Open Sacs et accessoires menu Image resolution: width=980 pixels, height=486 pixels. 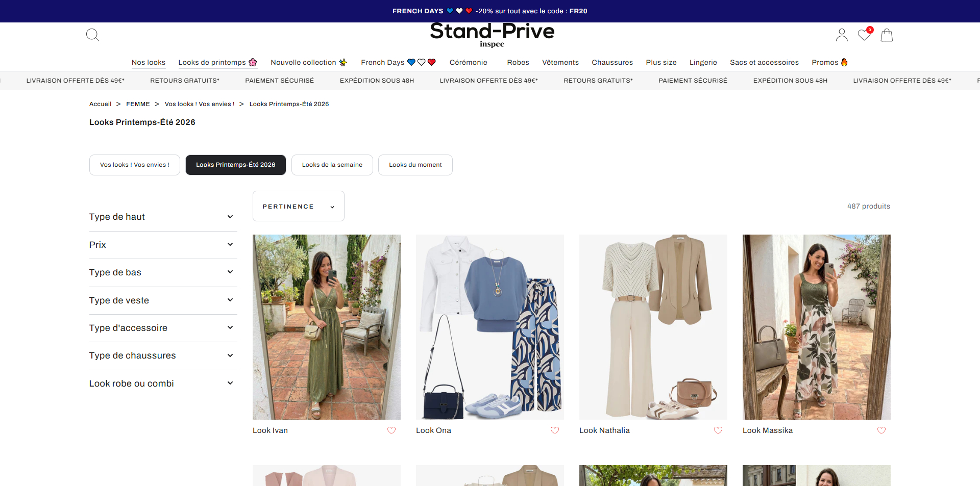pos(765,62)
